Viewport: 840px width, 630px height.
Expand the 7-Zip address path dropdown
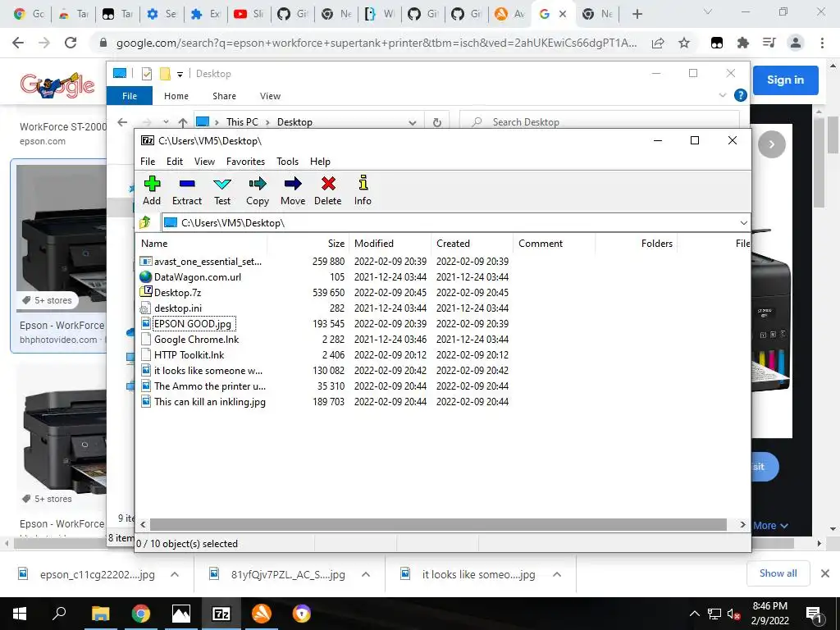743,223
